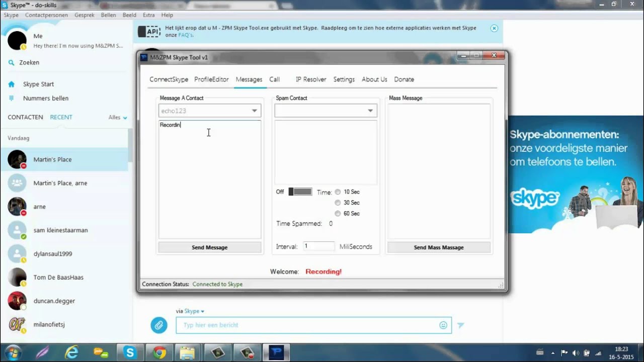The image size is (644, 362).
Task: Open the IP Resolver tab
Action: click(x=311, y=79)
